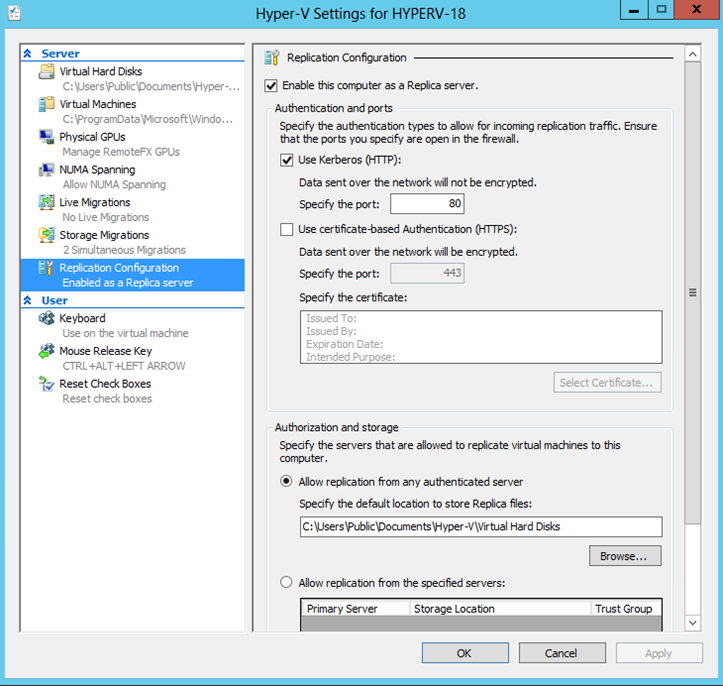Image resolution: width=723 pixels, height=686 pixels.
Task: Click the scrollbar down arrow
Action: pyautogui.click(x=693, y=623)
